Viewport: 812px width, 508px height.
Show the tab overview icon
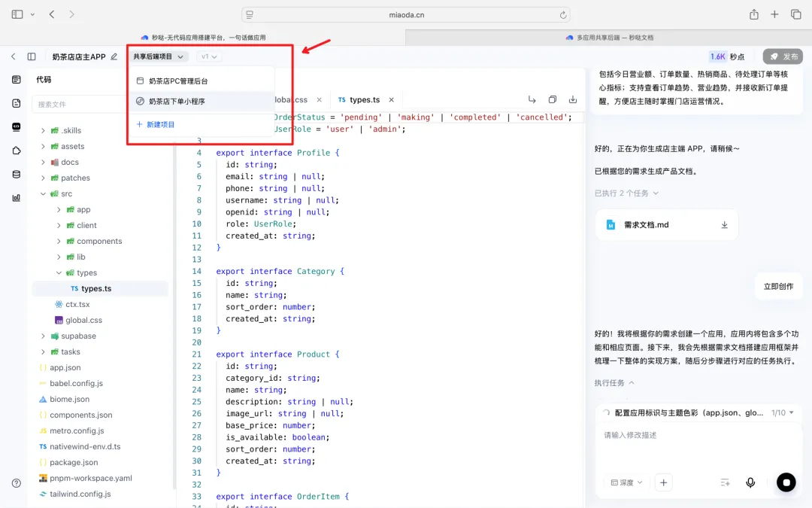tap(796, 14)
